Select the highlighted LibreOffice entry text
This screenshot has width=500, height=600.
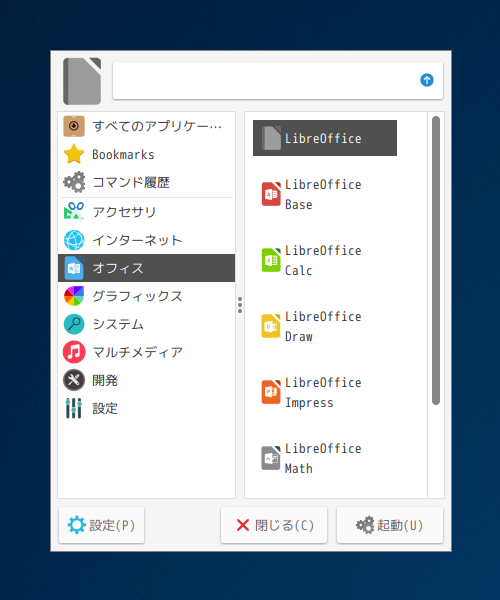pyautogui.click(x=323, y=138)
